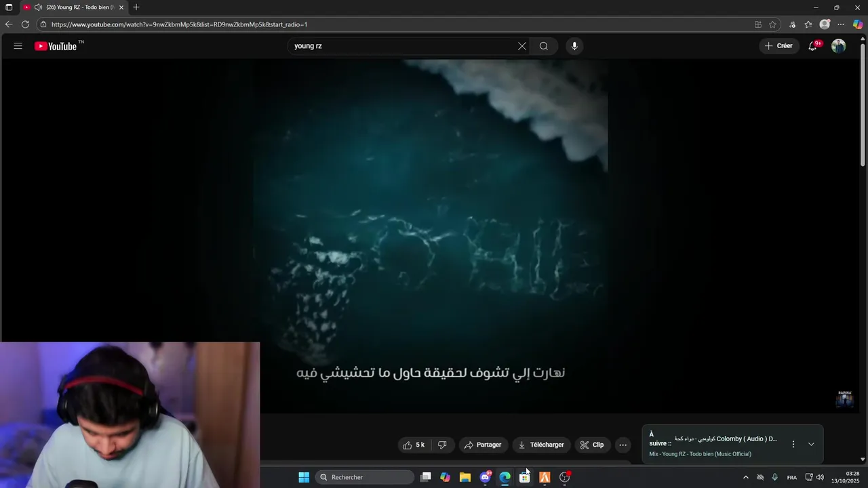Screen dimensions: 868x488
Task: Toggle the tray microphone indicator
Action: click(774, 477)
